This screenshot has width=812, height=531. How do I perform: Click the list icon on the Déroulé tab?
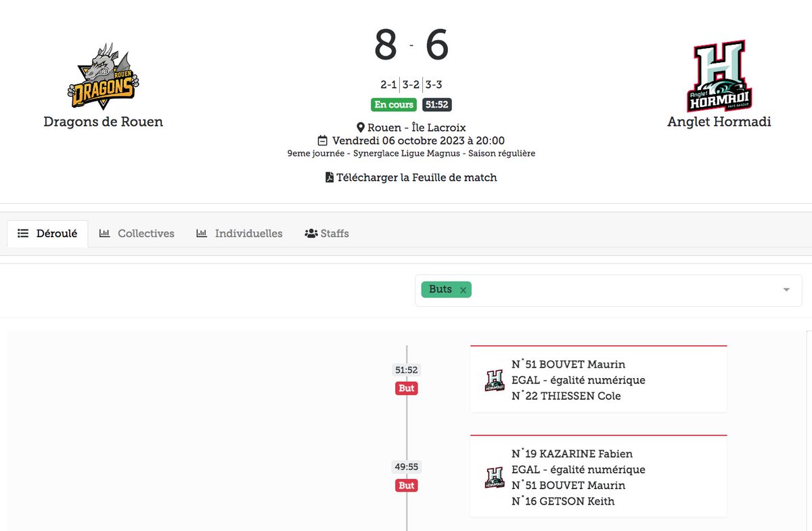coord(23,233)
